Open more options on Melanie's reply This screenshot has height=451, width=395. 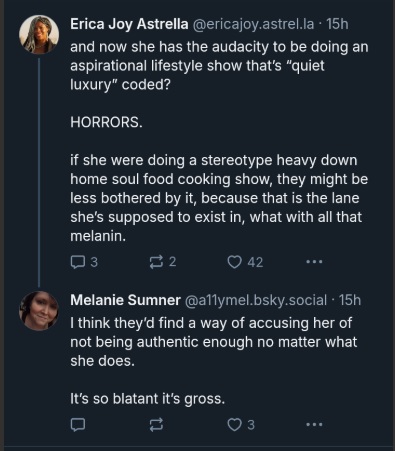click(314, 425)
